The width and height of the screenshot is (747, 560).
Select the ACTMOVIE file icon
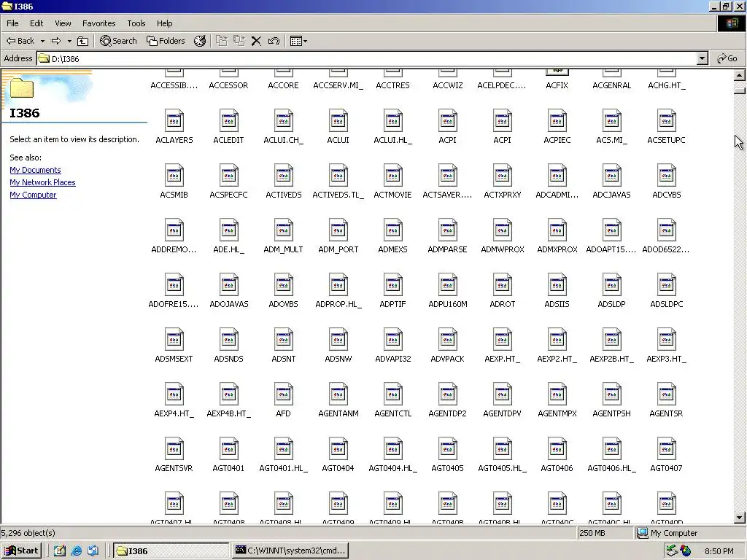tap(392, 176)
